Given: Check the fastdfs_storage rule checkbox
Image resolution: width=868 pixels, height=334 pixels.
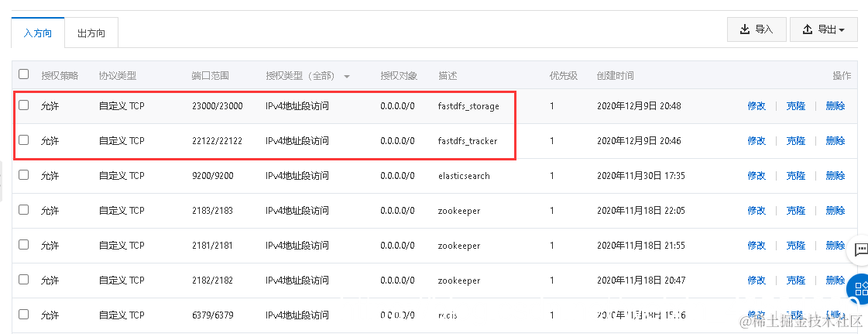Looking at the screenshot, I should tap(24, 105).
